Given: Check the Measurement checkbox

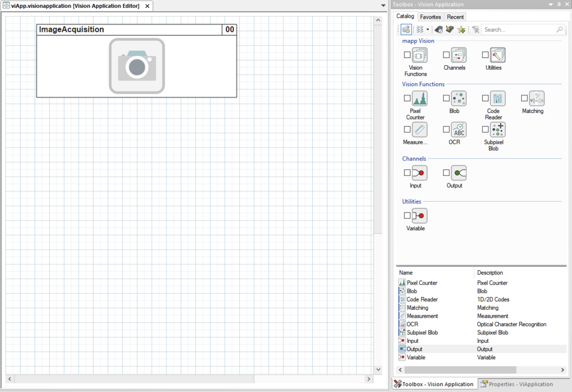Looking at the screenshot, I should (407, 129).
